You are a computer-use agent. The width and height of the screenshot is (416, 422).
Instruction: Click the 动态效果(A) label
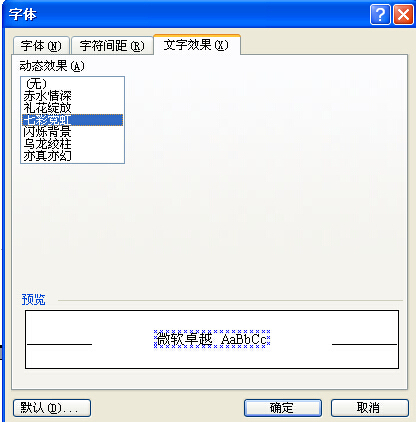point(52,66)
